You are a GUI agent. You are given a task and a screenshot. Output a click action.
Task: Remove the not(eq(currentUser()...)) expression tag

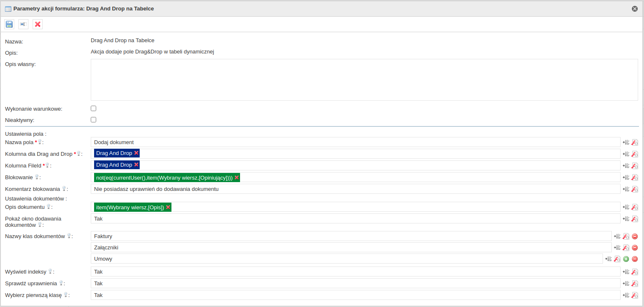click(x=237, y=177)
